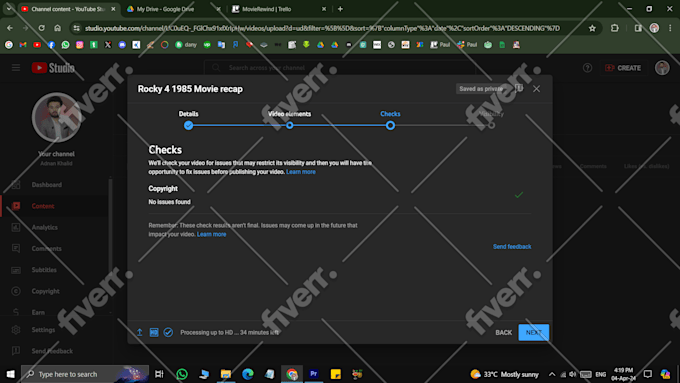Launch Premiere Pro from the taskbar
The width and height of the screenshot is (680, 383).
point(314,374)
